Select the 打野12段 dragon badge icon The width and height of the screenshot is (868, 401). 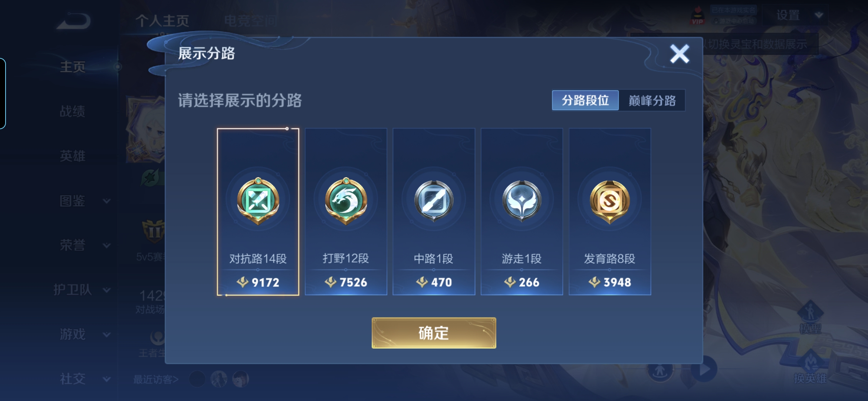[x=346, y=201]
